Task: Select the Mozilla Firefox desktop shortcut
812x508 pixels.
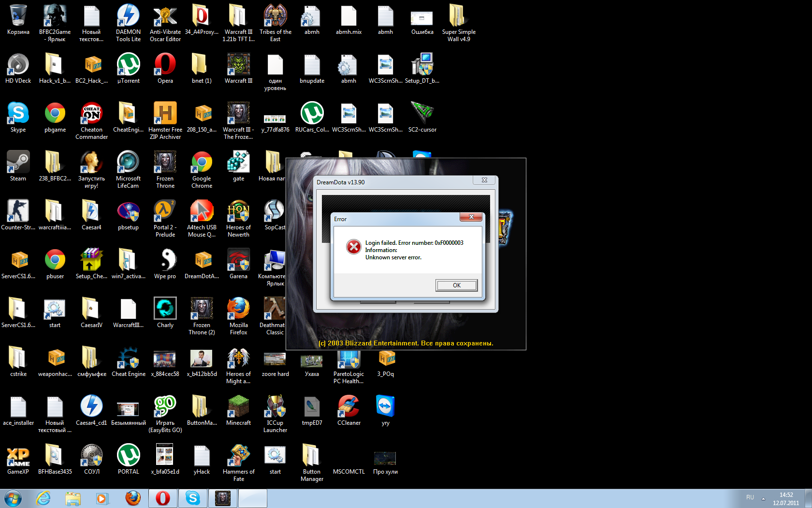Action: pyautogui.click(x=239, y=316)
